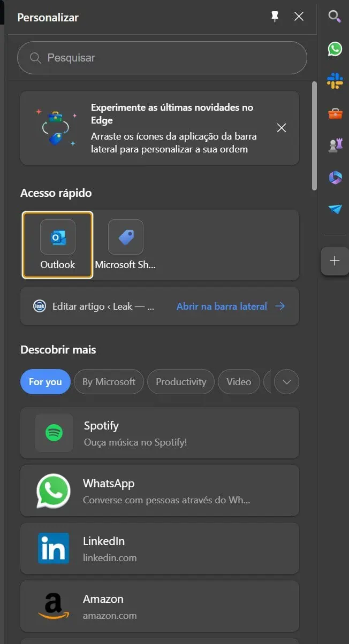Add Spotify from the discover list
Image resolution: width=349 pixels, height=644 pixels.
pos(160,433)
